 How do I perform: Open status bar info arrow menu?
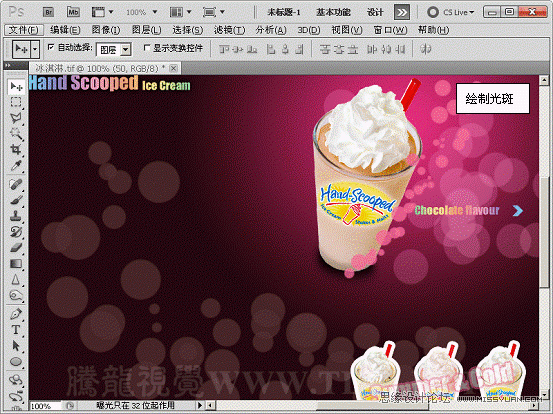pos(200,406)
